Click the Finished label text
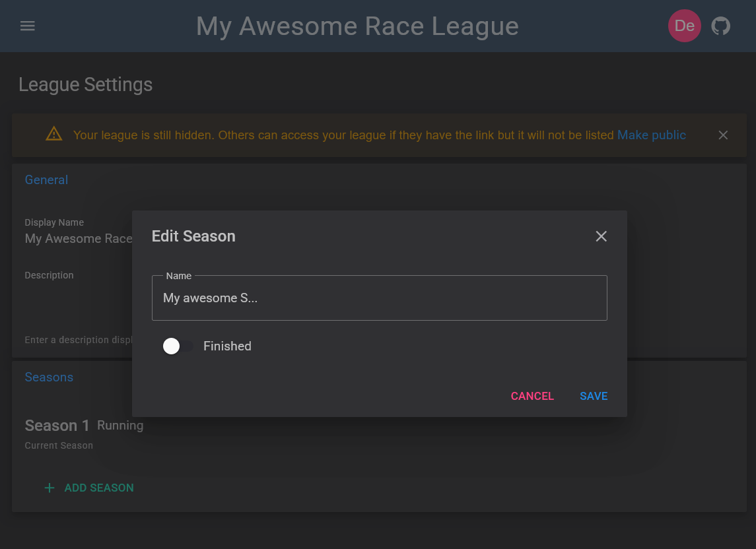 (227, 346)
